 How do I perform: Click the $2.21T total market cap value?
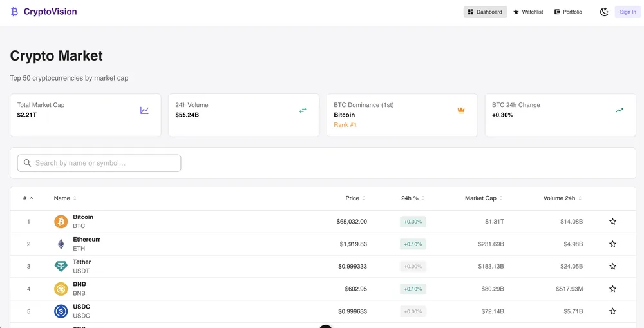[x=26, y=115]
